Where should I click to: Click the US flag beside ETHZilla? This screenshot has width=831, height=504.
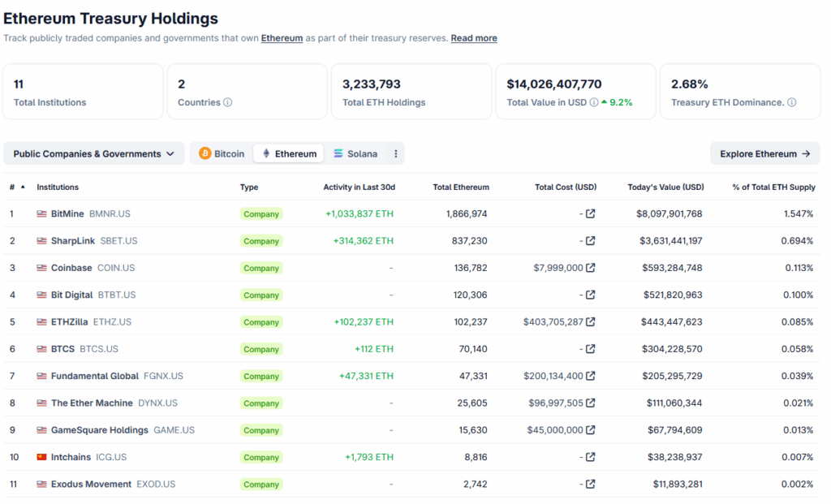pyautogui.click(x=41, y=321)
